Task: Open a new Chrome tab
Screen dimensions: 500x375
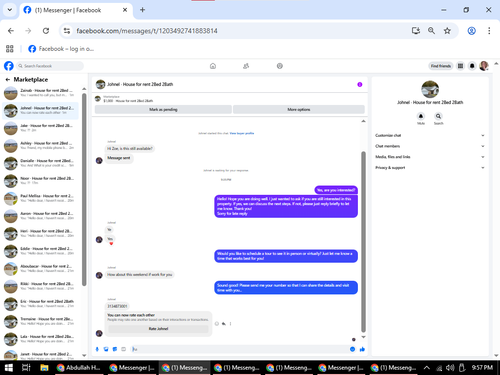Action: [142, 10]
